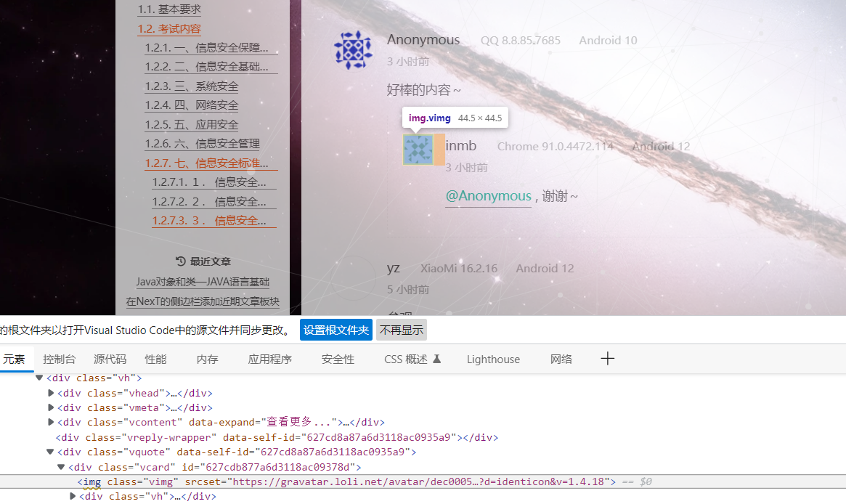Open the Java对象和类—JAVA语言基础 article link

tap(203, 282)
